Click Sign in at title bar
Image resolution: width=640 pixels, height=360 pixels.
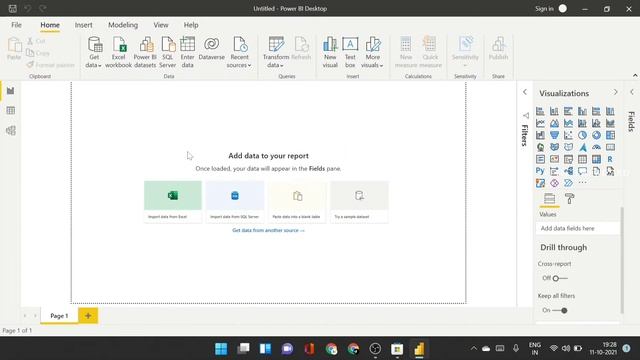point(544,9)
